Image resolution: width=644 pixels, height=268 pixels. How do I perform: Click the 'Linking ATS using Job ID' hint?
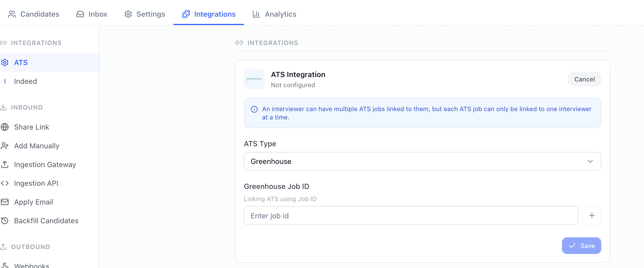(x=280, y=199)
